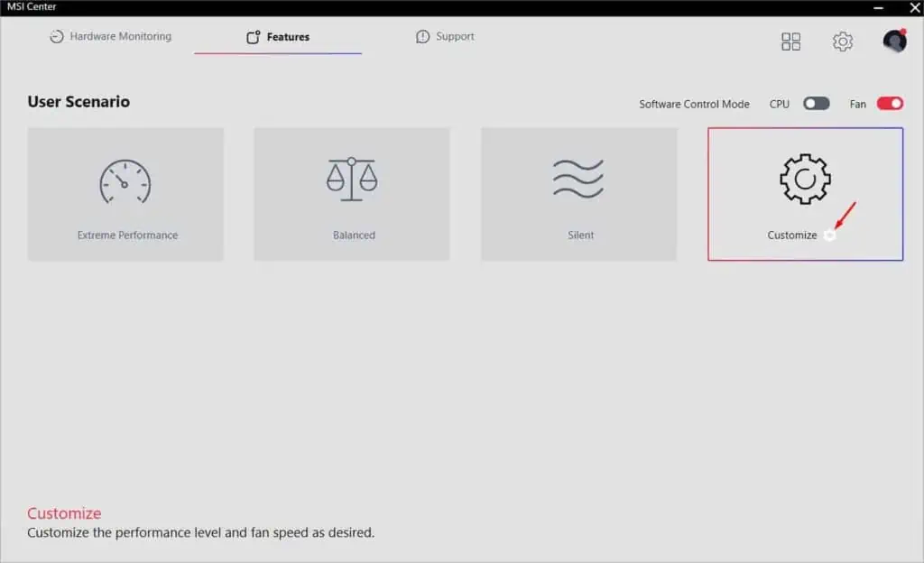The image size is (924, 563).
Task: Disable the Fan software control switch
Action: (888, 104)
